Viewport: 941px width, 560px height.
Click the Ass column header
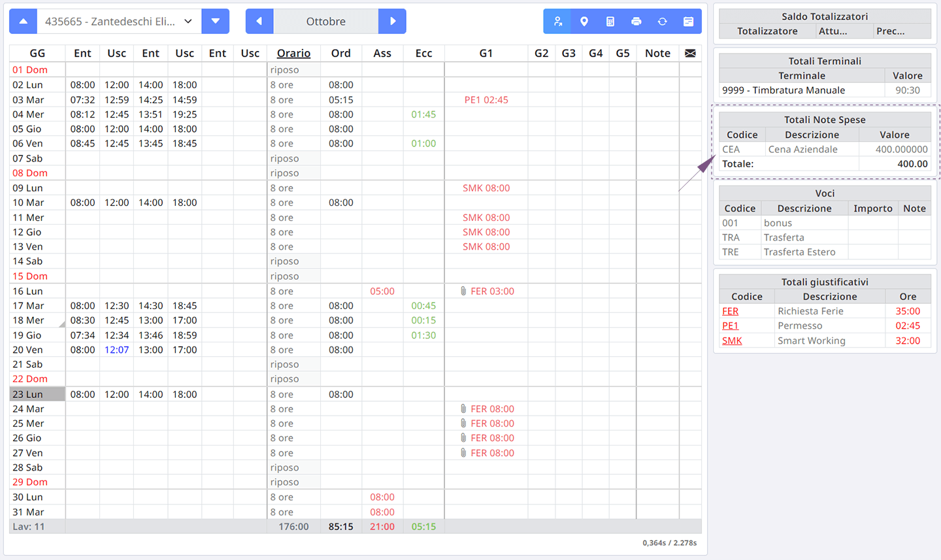point(382,54)
